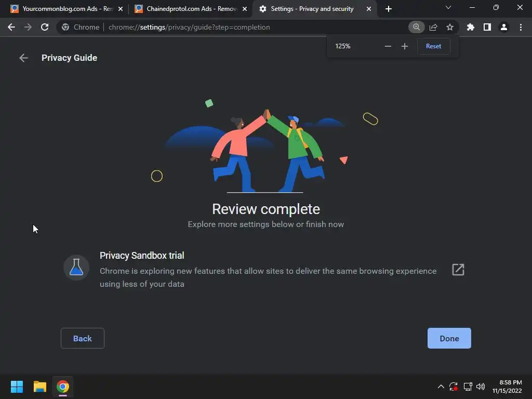
Task: Open Chrome three-dot menu
Action: (x=521, y=27)
